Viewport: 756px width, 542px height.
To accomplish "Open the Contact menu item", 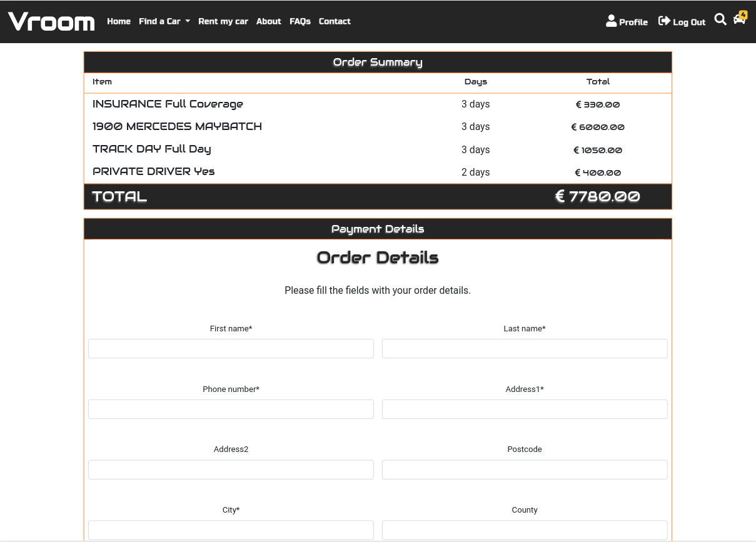I will pyautogui.click(x=335, y=21).
